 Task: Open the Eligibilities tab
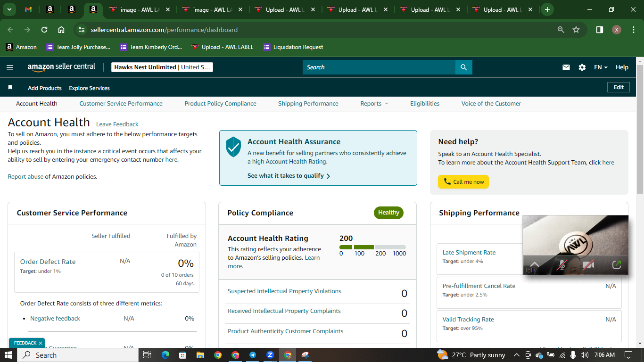coord(425,104)
